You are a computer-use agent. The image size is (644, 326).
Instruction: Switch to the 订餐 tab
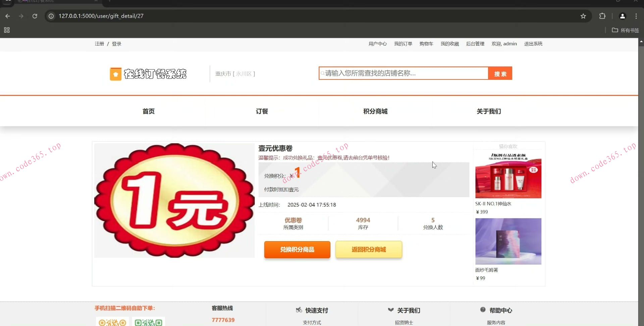262,111
